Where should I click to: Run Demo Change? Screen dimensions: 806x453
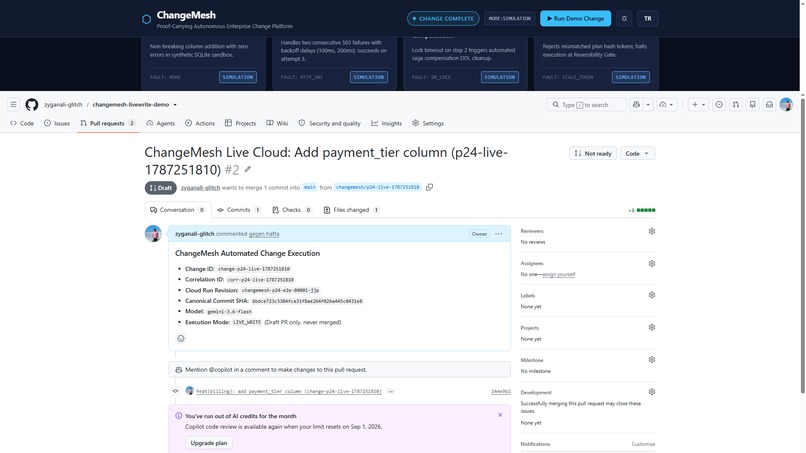click(x=575, y=19)
